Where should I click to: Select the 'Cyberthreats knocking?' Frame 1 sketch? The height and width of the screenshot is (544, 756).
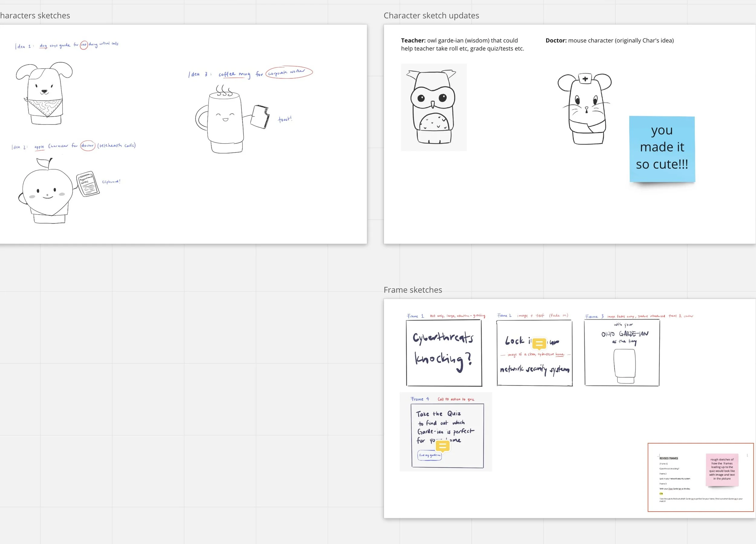click(x=444, y=353)
